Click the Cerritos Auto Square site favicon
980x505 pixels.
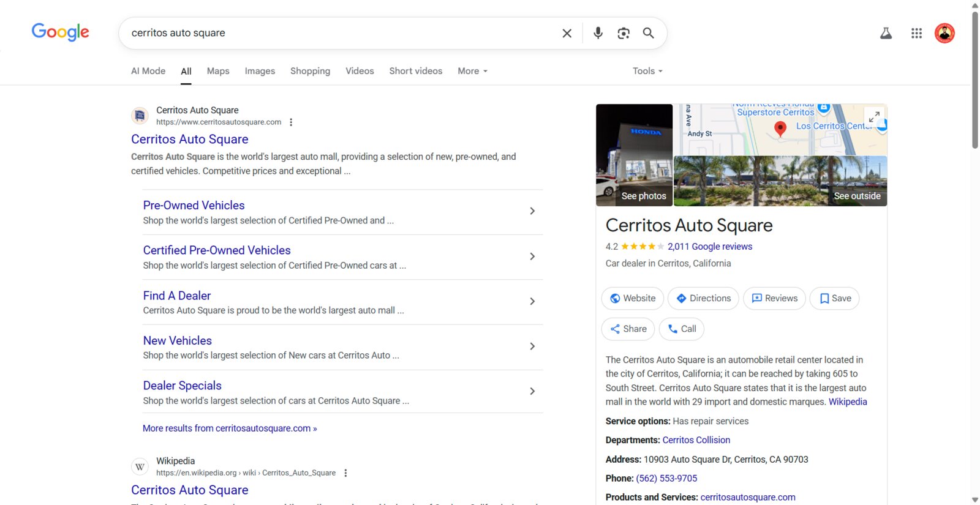140,115
